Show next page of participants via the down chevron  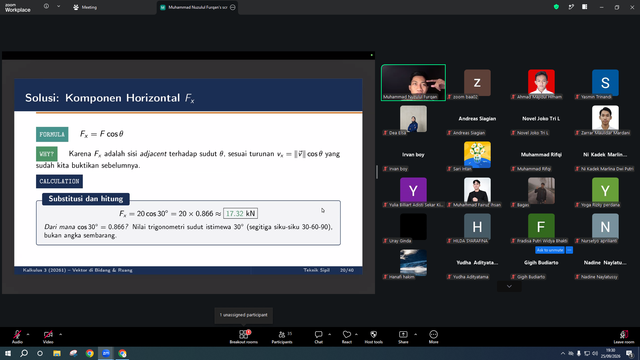point(509,286)
